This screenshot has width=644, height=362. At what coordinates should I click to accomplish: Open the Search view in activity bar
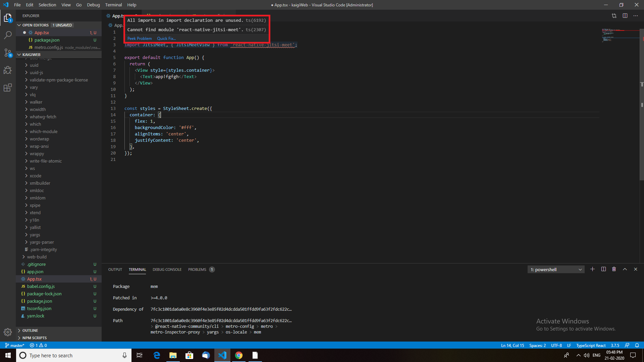pos(8,35)
